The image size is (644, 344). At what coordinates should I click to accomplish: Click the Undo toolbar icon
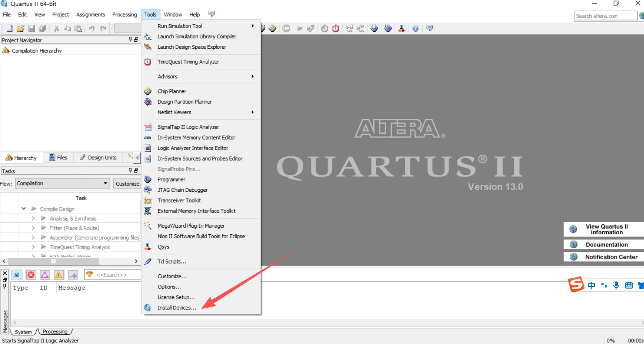click(92, 28)
